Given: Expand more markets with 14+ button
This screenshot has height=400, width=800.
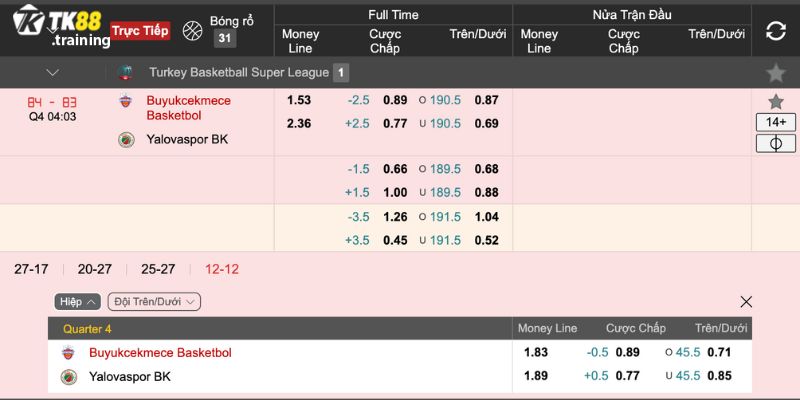Looking at the screenshot, I should pyautogui.click(x=776, y=122).
